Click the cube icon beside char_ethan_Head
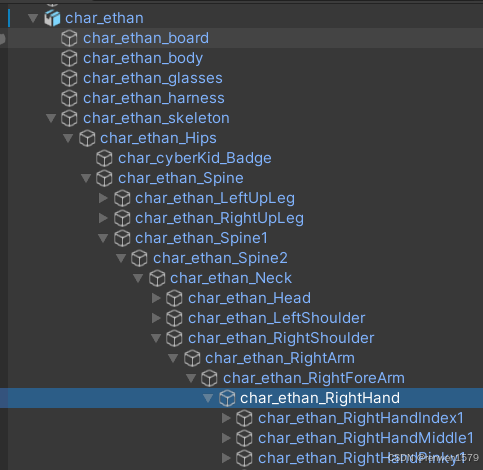 coord(174,298)
